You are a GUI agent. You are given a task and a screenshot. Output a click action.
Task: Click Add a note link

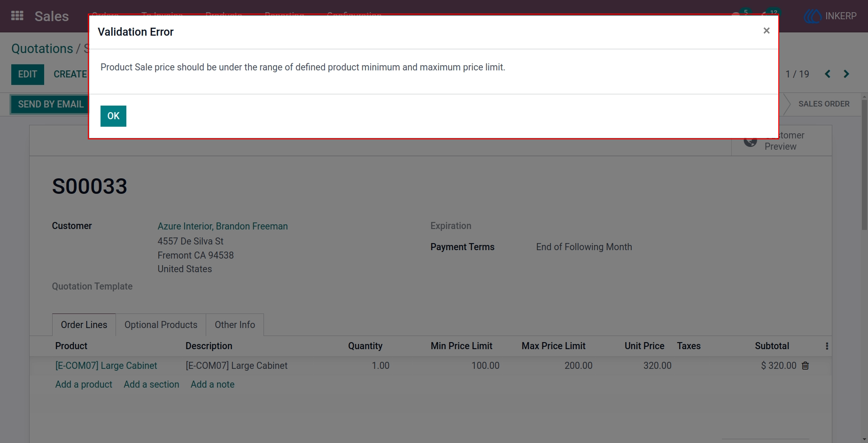(212, 384)
